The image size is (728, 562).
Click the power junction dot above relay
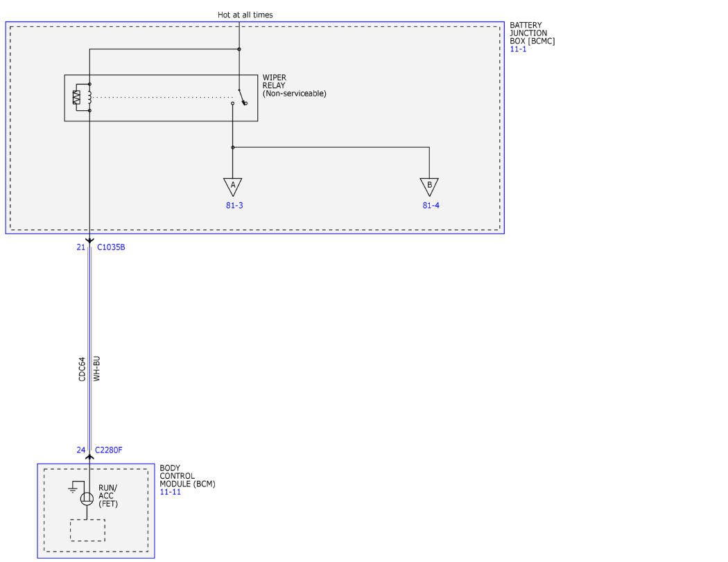coord(239,49)
